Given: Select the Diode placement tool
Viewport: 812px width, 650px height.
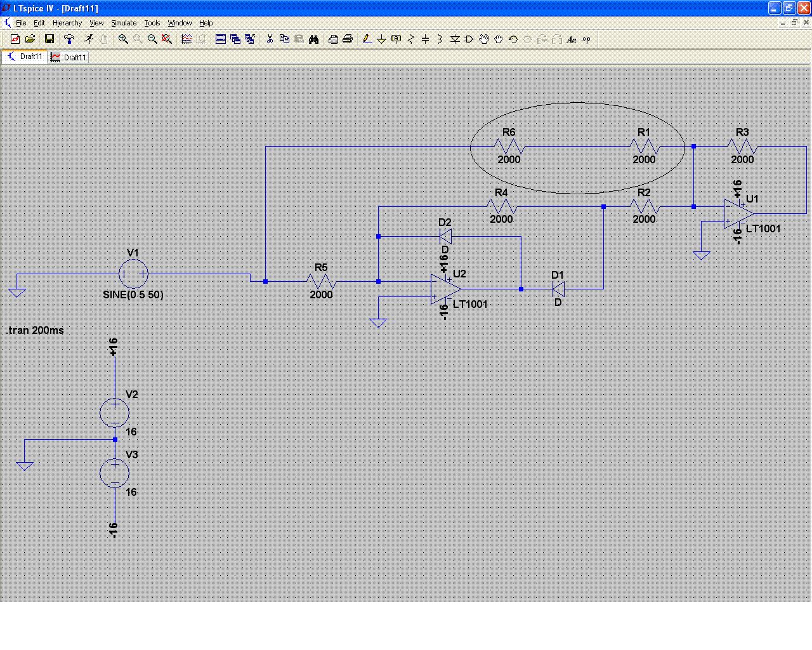Looking at the screenshot, I should 455,39.
